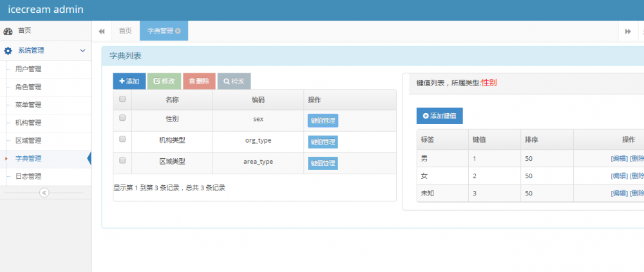Click the blue 添加 button
Screen dimensions: 644x272
coord(129,81)
